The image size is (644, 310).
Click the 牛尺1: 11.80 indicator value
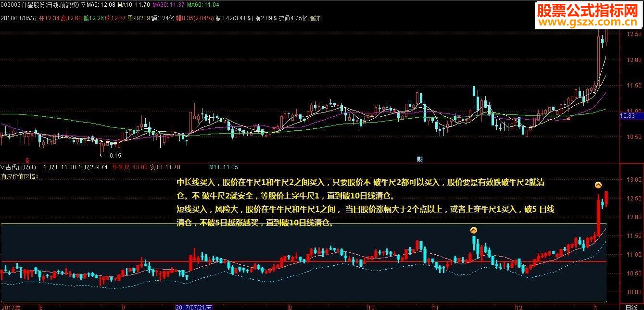(60, 167)
